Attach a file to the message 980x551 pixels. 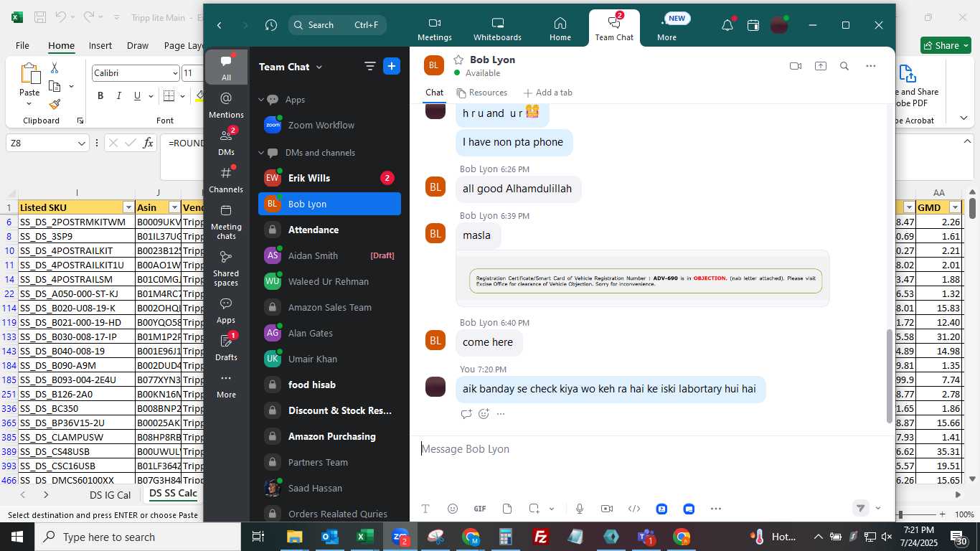pos(507,509)
